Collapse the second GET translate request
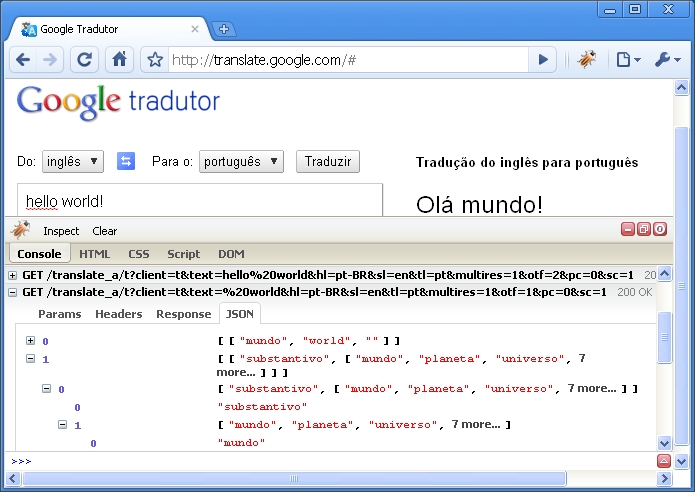The height and width of the screenshot is (492, 695). click(12, 292)
